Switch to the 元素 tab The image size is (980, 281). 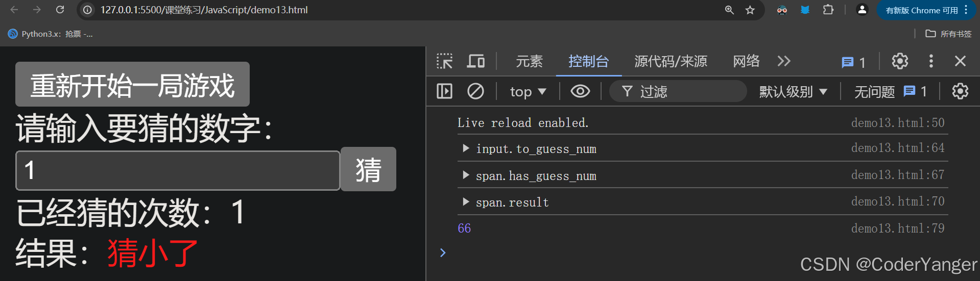point(529,61)
